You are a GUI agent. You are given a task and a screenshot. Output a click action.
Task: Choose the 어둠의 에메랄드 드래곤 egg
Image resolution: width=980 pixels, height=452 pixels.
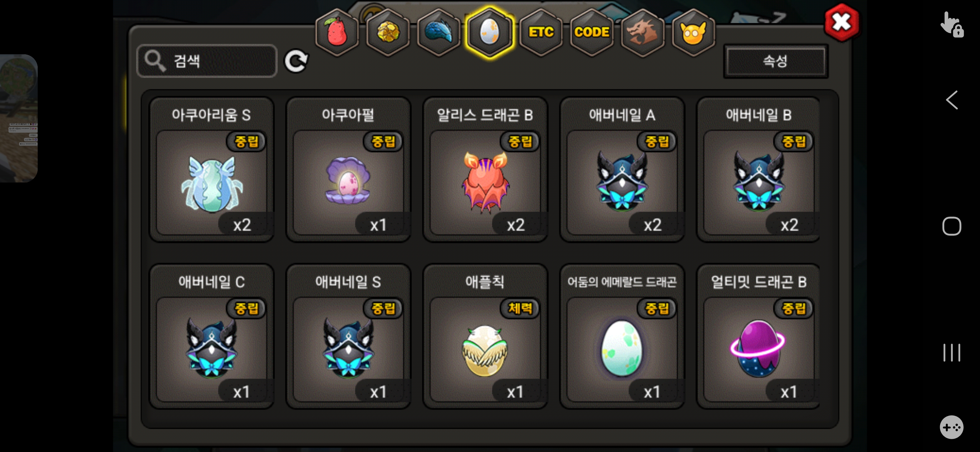(622, 336)
